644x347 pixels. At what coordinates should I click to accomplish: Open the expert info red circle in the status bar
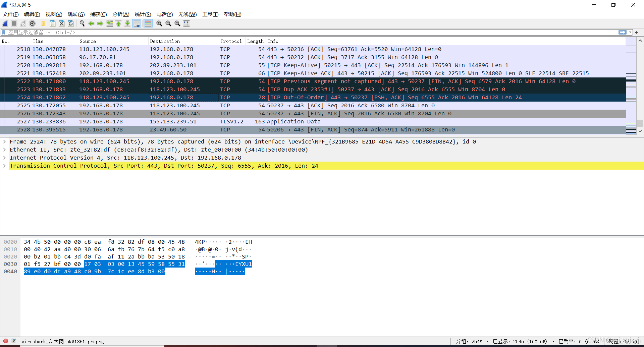(x=6, y=341)
